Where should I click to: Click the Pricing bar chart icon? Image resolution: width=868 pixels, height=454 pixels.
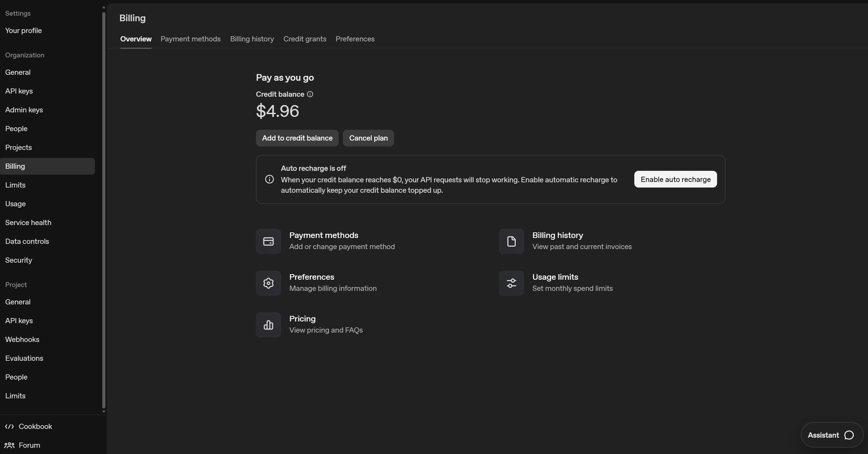[268, 325]
